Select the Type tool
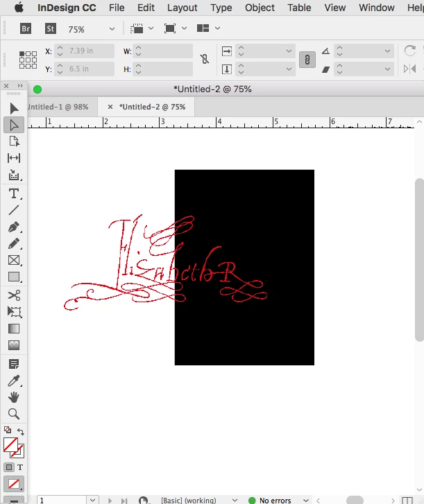The width and height of the screenshot is (424, 504). click(x=14, y=194)
